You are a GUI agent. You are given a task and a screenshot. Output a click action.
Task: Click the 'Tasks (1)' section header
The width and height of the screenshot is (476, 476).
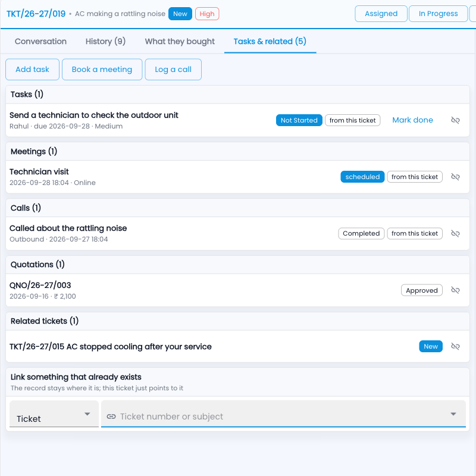(x=27, y=95)
